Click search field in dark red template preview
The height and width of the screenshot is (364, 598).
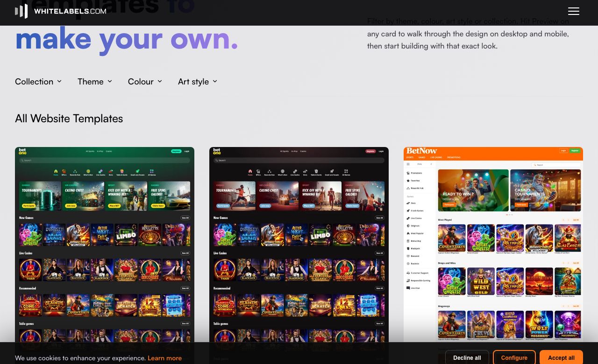pyautogui.click(x=299, y=160)
